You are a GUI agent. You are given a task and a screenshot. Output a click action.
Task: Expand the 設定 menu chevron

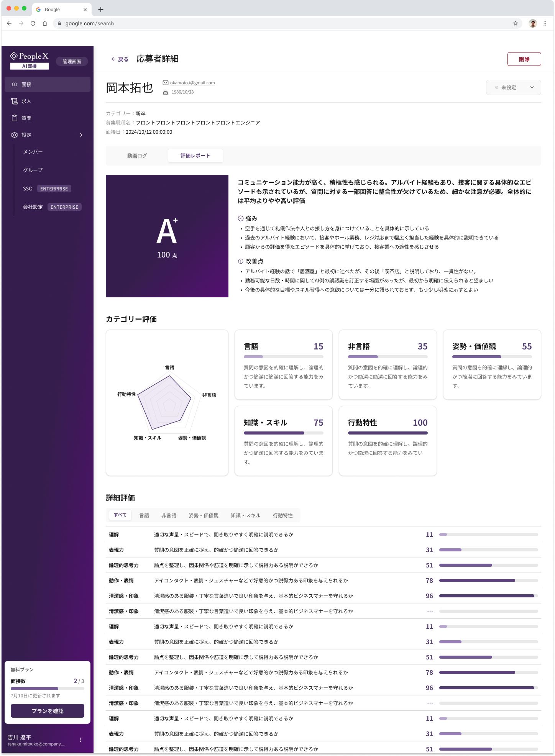81,135
